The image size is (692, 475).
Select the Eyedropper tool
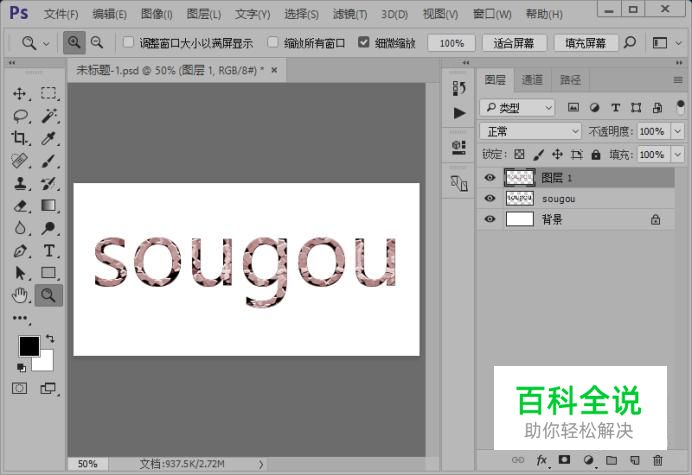click(49, 138)
